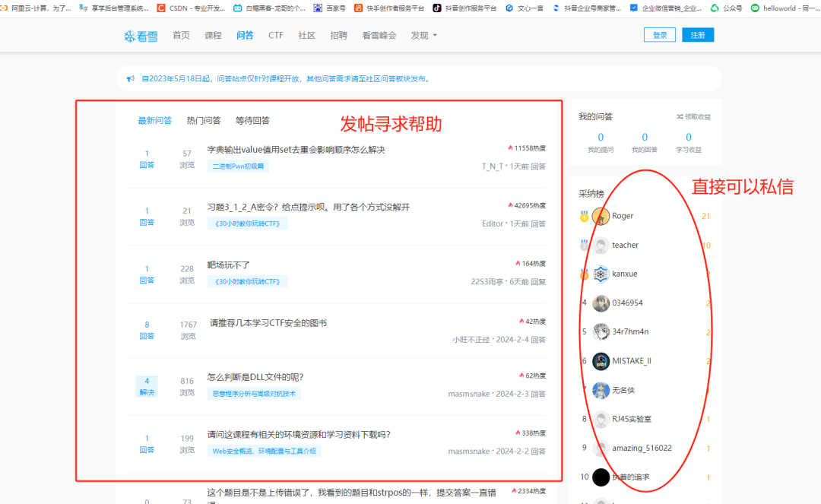Select the 问答 nav item
Screen dimensions: 821x504
tap(245, 36)
